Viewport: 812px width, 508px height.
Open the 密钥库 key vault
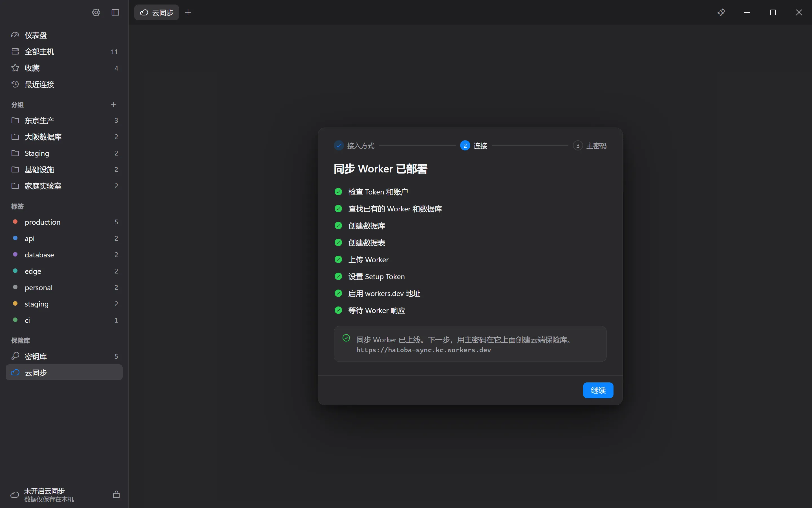64,356
